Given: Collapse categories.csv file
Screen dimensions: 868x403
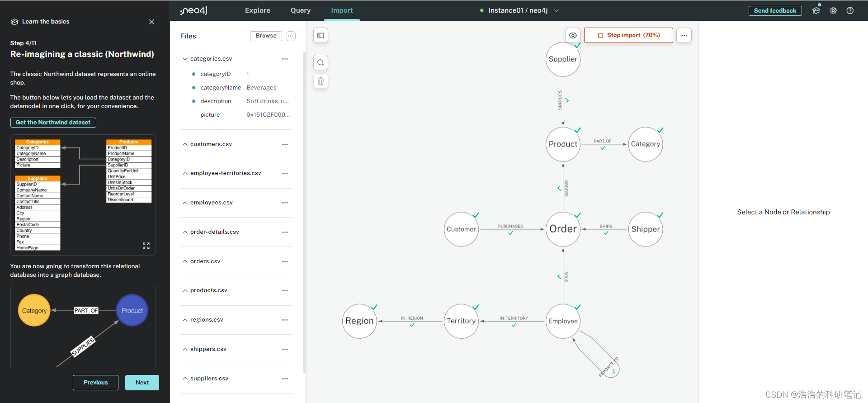Looking at the screenshot, I should [x=185, y=59].
